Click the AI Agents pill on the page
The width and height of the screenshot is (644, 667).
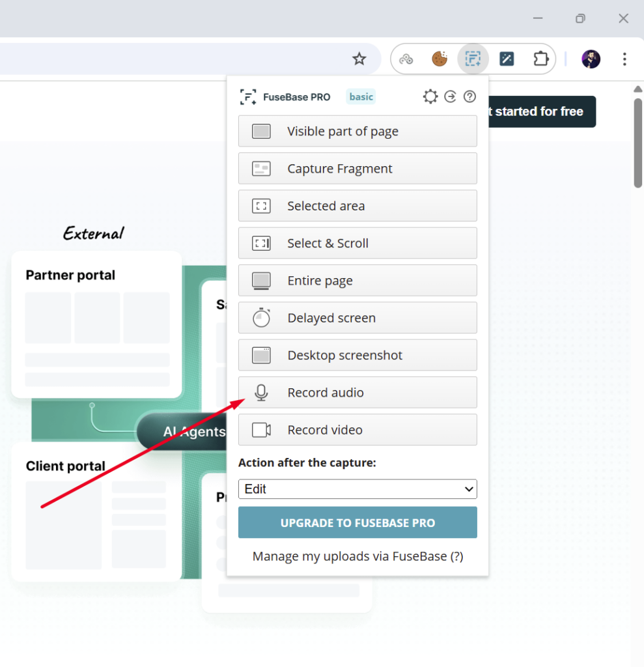point(183,431)
